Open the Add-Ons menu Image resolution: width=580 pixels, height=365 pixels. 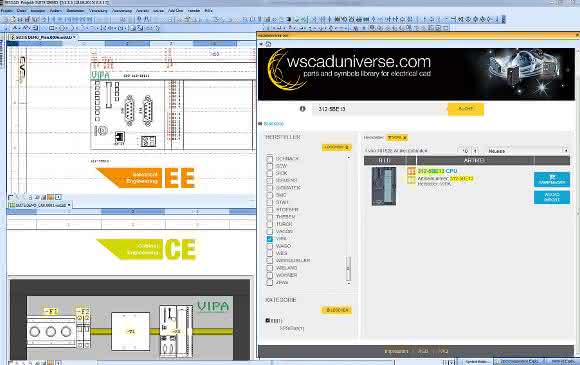(x=175, y=11)
